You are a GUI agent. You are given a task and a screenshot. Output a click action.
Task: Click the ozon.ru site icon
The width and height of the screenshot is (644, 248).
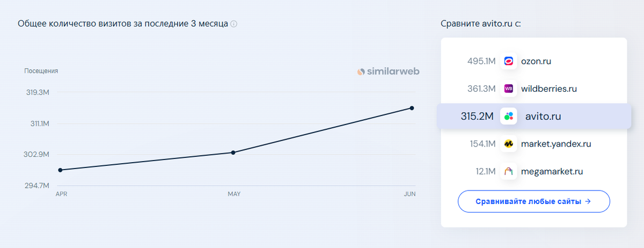tap(509, 61)
